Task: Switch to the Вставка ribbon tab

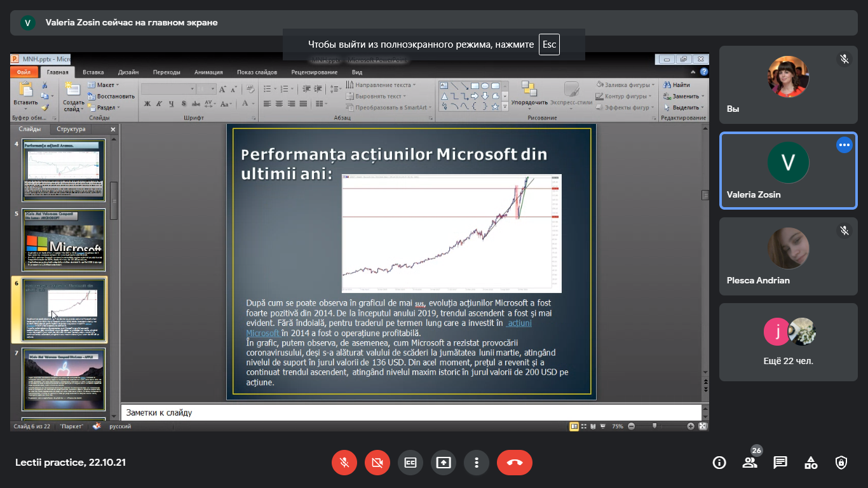Action: pos(93,72)
